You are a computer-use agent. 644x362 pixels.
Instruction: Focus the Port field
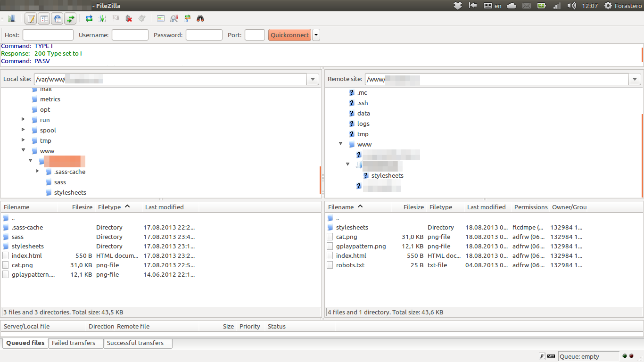(255, 35)
